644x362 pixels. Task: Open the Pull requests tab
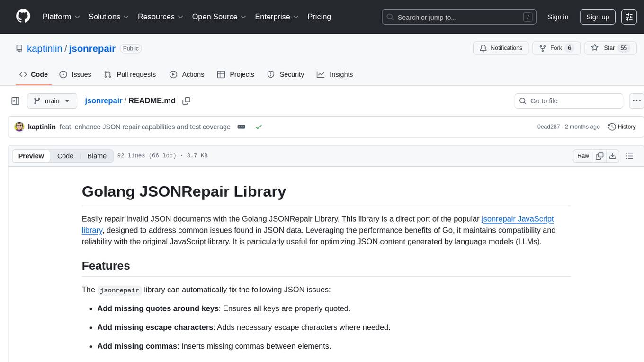(x=130, y=74)
